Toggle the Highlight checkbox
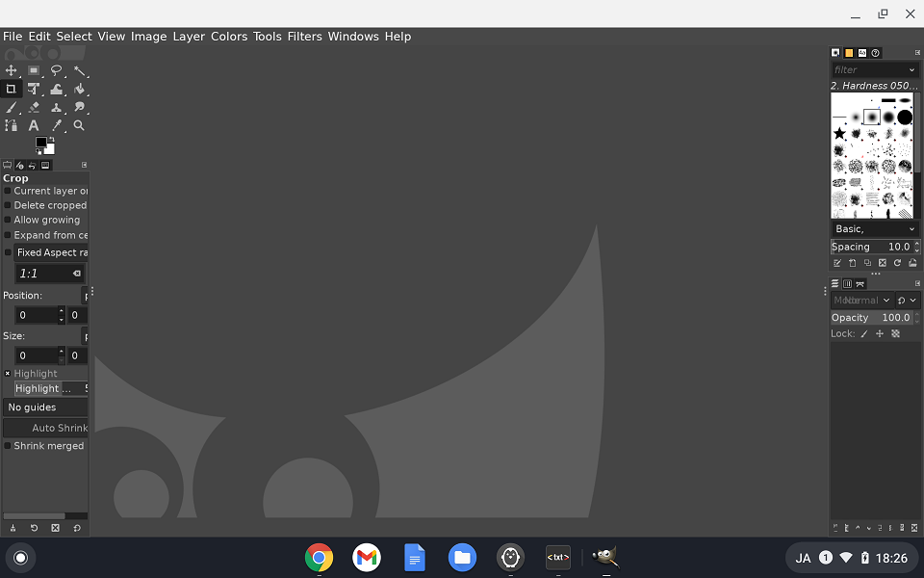The image size is (924, 578). (8, 374)
